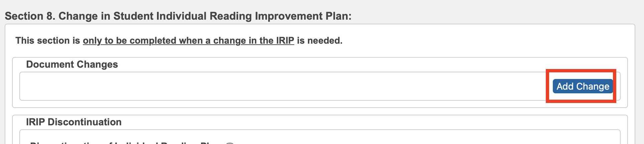
Task: Toggle the cut-off Discontinuation checkbox at the bottom
Action: pos(229,143)
